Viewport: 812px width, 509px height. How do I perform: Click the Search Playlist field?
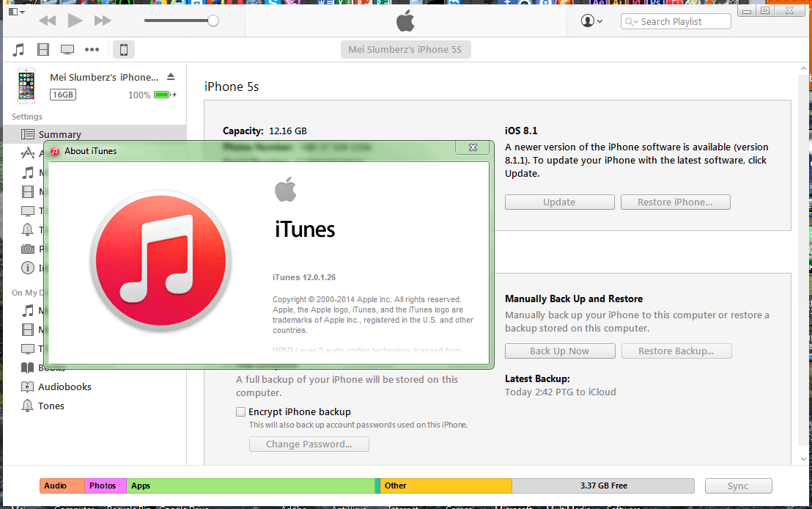tap(676, 21)
